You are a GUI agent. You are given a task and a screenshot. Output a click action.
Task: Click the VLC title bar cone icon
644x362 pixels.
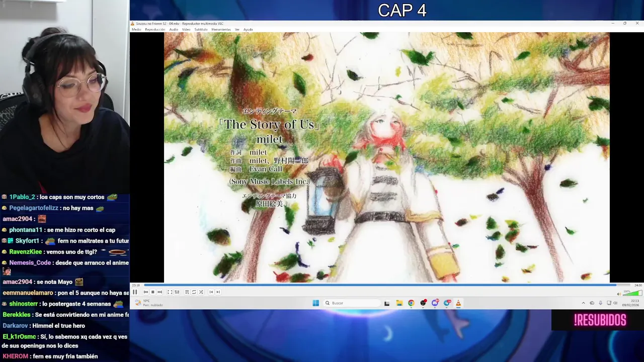(x=132, y=24)
